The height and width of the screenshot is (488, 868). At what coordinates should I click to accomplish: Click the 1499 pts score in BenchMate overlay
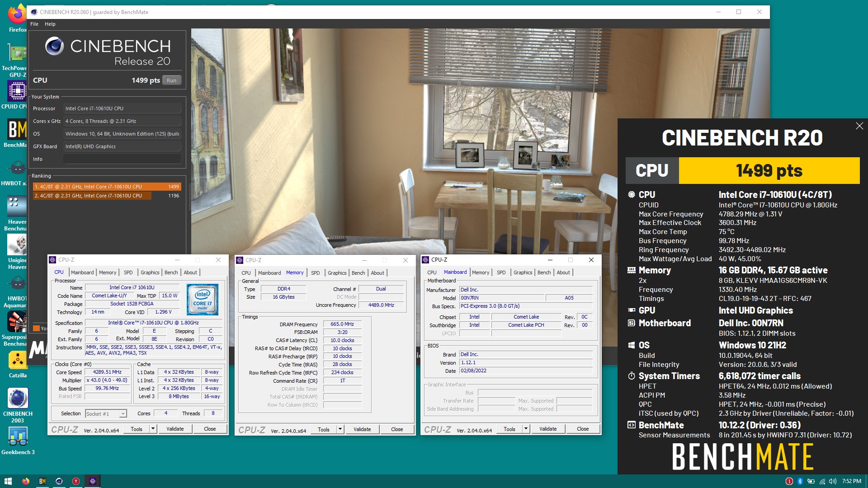tap(769, 170)
